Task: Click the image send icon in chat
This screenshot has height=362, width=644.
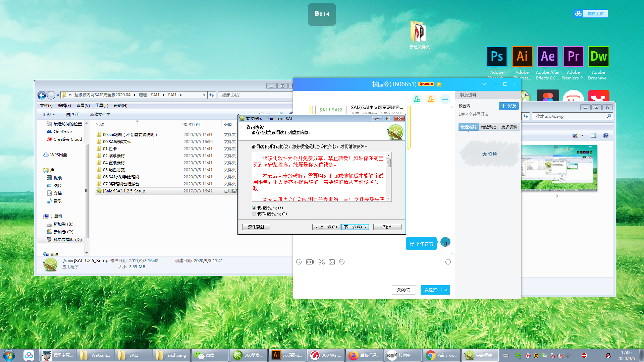Action: 332,262
